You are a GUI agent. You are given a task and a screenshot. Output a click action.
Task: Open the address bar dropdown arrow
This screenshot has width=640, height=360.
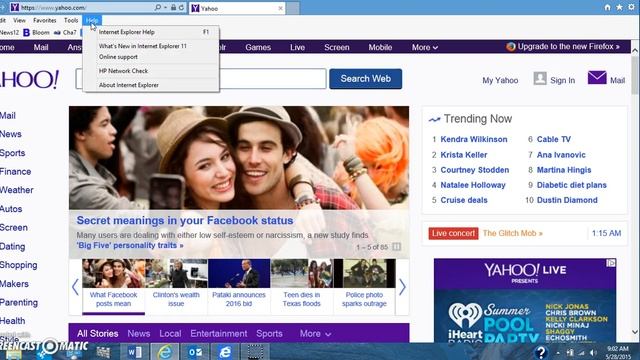[x=165, y=8]
